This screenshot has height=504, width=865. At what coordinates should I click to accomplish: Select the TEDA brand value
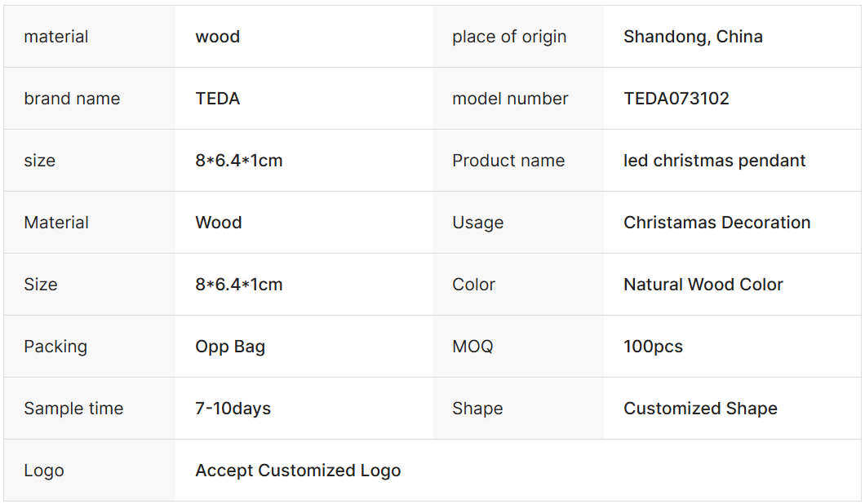218,99
